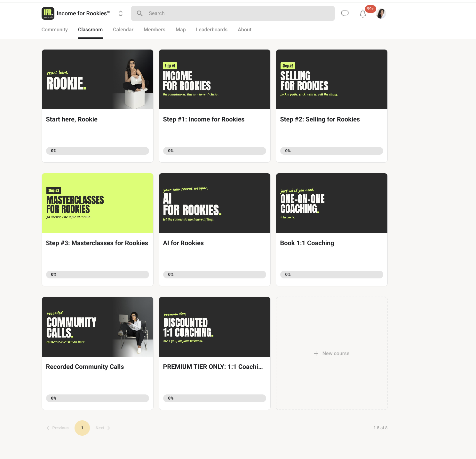Click the Book 1:1 Coaching progress bar

click(x=332, y=275)
